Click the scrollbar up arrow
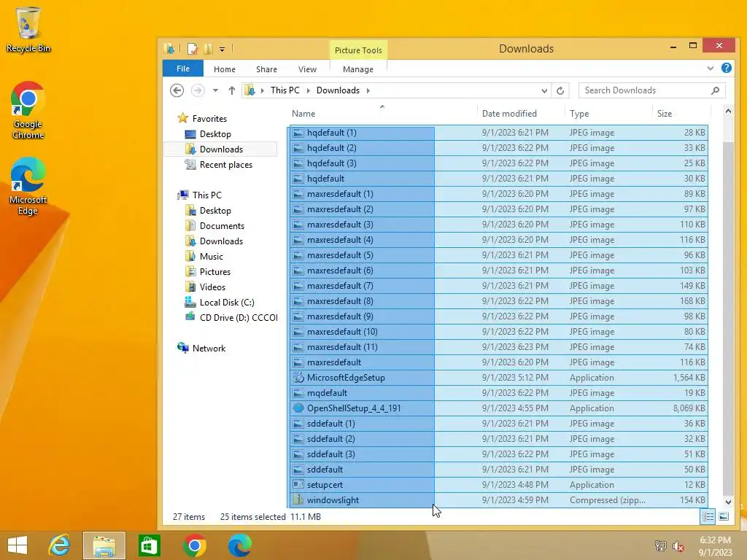Image resolution: width=747 pixels, height=560 pixels. click(x=727, y=111)
